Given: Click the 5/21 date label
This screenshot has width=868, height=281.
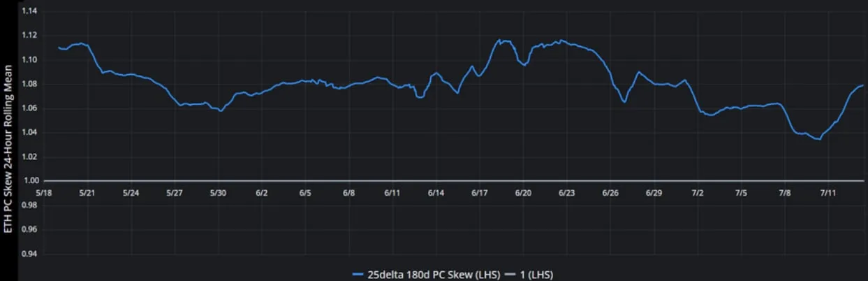Looking at the screenshot, I should 87,192.
